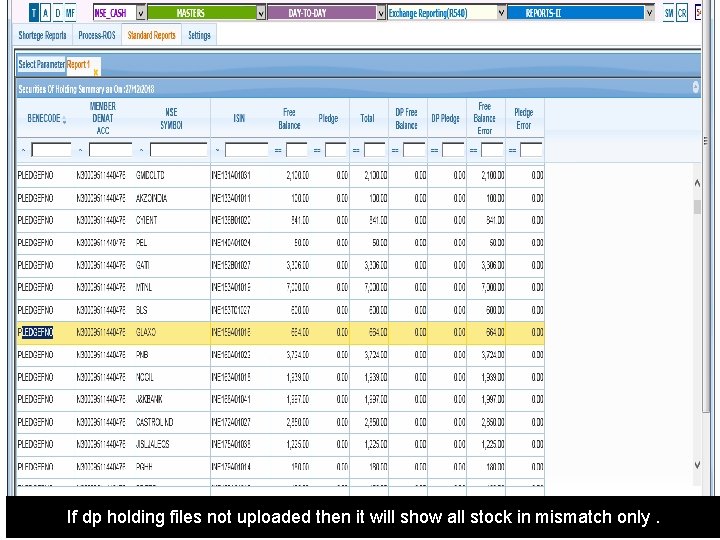
Task: Collapse the Securities Of Holding Summary panel
Action: tap(696, 87)
